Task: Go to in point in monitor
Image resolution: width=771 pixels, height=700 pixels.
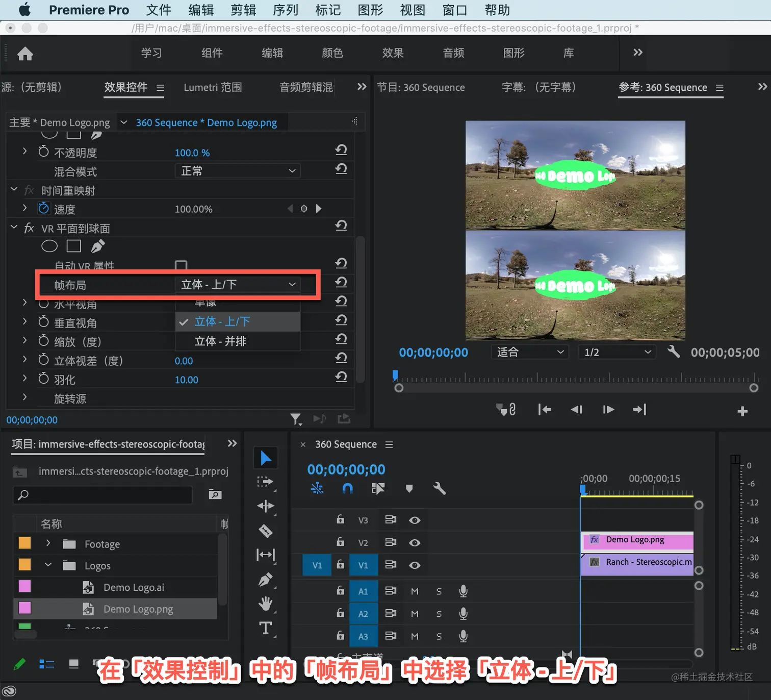Action: click(x=545, y=410)
